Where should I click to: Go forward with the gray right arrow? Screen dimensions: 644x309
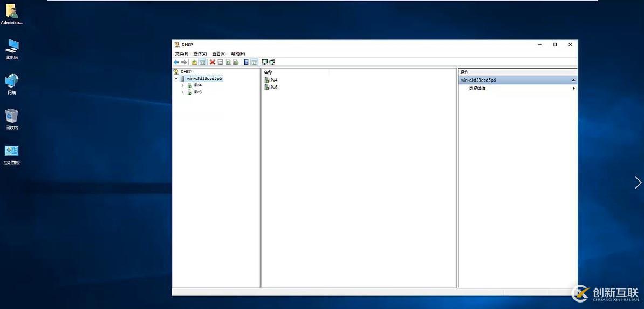pyautogui.click(x=183, y=62)
